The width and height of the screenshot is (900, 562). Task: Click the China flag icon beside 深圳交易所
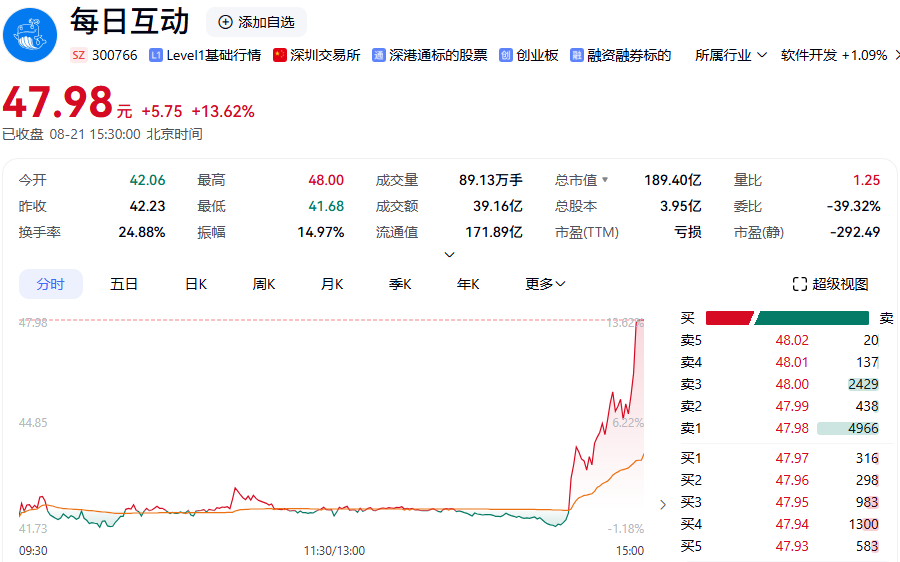tap(280, 55)
